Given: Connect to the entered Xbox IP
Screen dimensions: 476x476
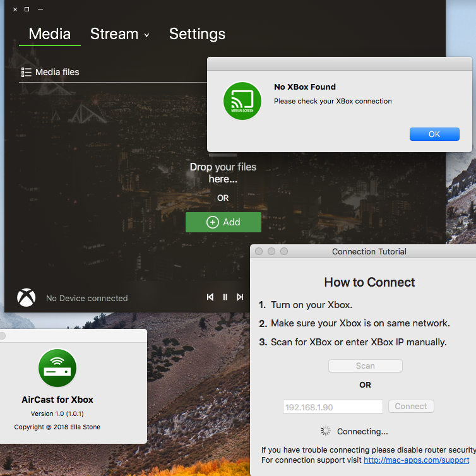Looking at the screenshot, I should (411, 406).
